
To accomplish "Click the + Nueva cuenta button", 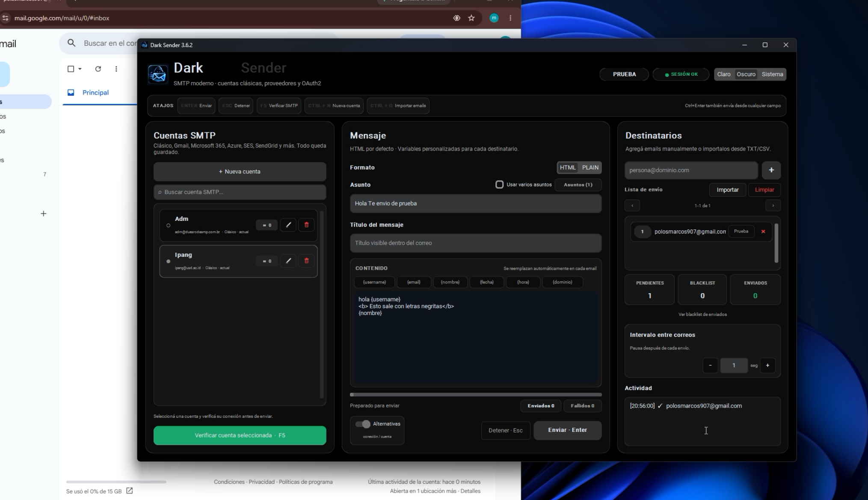I will click(x=240, y=171).
